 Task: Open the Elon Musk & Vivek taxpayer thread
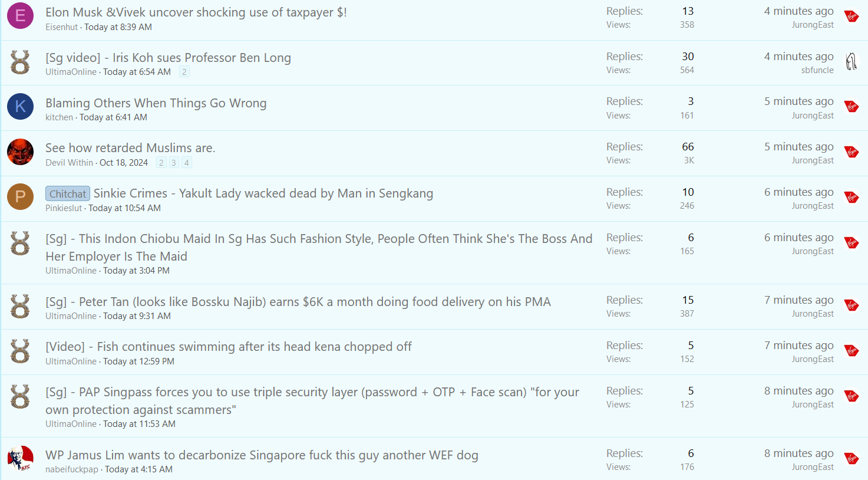[196, 12]
